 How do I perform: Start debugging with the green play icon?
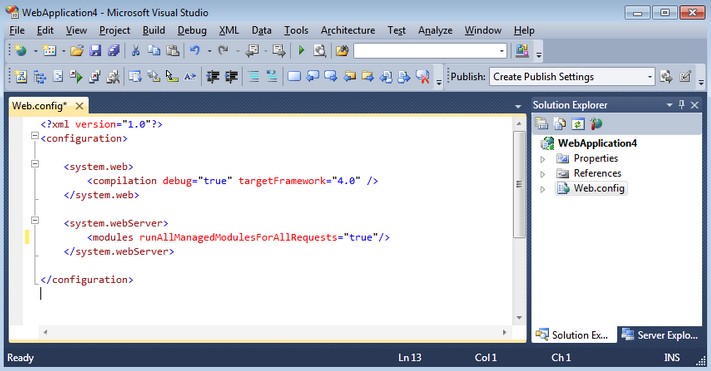click(301, 50)
